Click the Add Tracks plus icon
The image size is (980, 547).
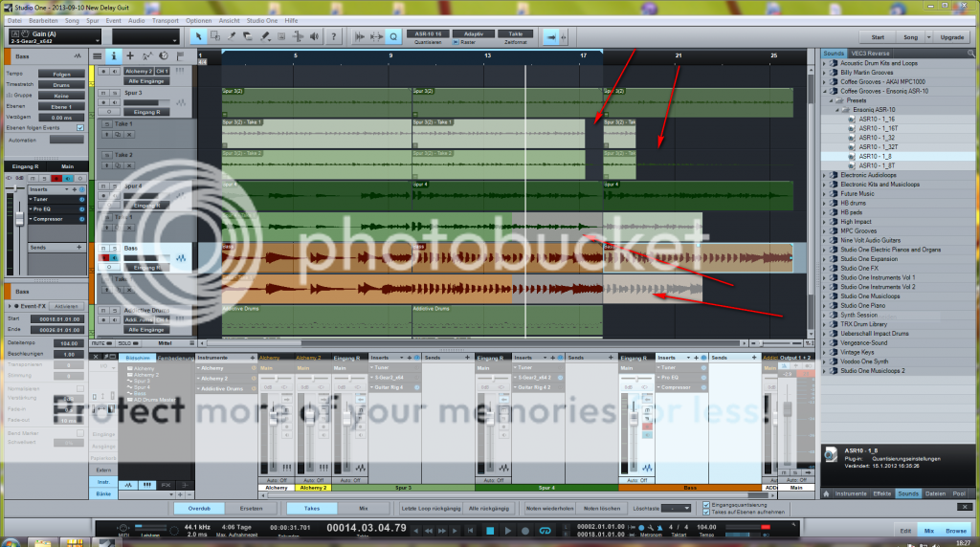(130, 56)
